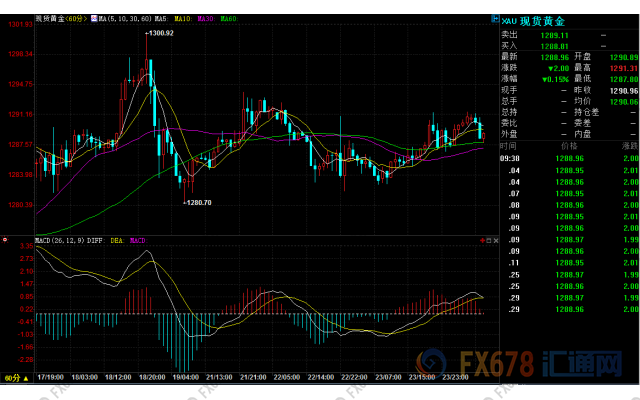Viewport: 640px width, 400px height.
Task: Click the MA5 legend label
Action: (161, 19)
